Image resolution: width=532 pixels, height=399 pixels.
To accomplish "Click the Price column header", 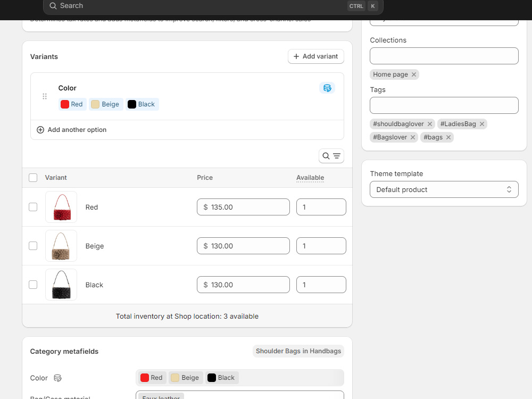I will [x=205, y=178].
